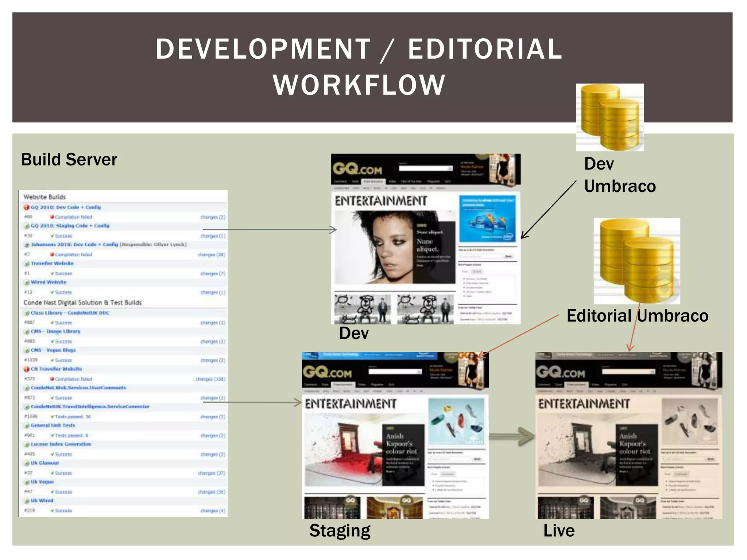Image resolution: width=747 pixels, height=560 pixels.
Task: Open the GQ 2010: Staging Code + Config build
Action: pyautogui.click(x=70, y=226)
